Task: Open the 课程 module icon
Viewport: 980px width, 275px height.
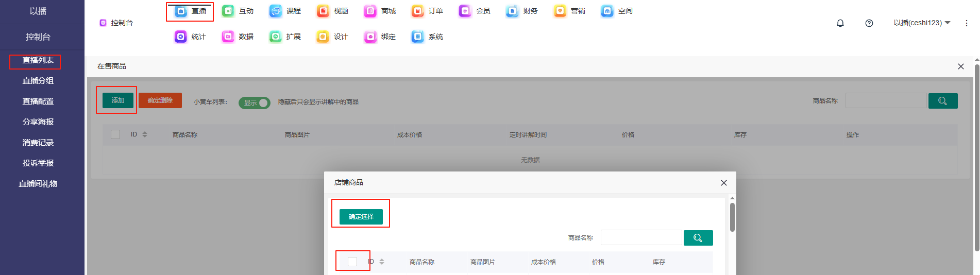Action: pos(276,11)
